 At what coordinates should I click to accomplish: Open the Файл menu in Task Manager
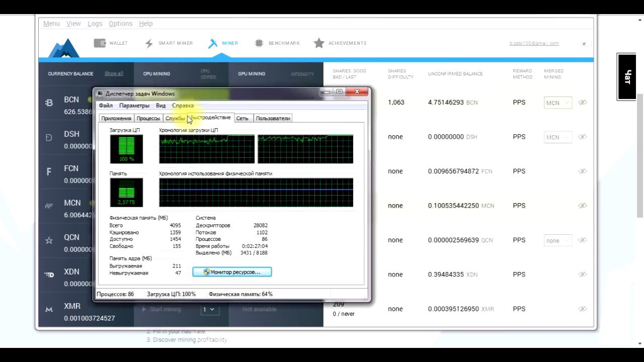tap(106, 106)
